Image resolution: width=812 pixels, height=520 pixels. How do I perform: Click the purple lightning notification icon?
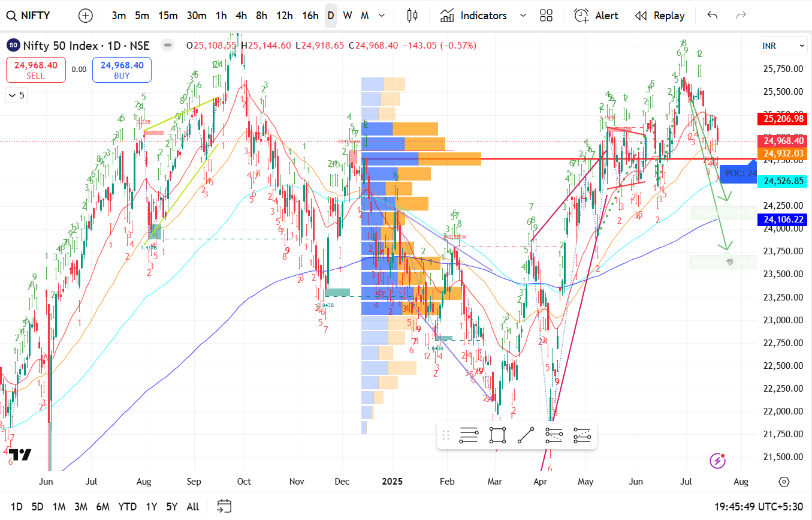[x=718, y=461]
